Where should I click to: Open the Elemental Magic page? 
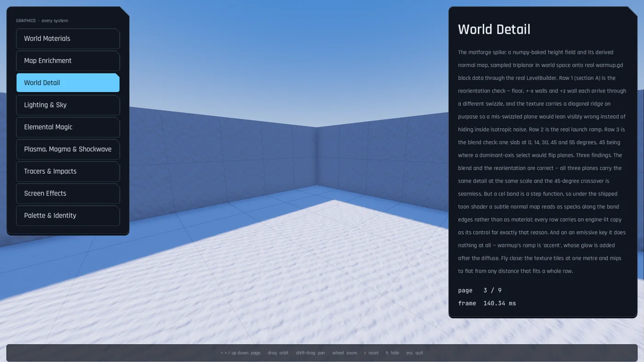click(x=68, y=127)
